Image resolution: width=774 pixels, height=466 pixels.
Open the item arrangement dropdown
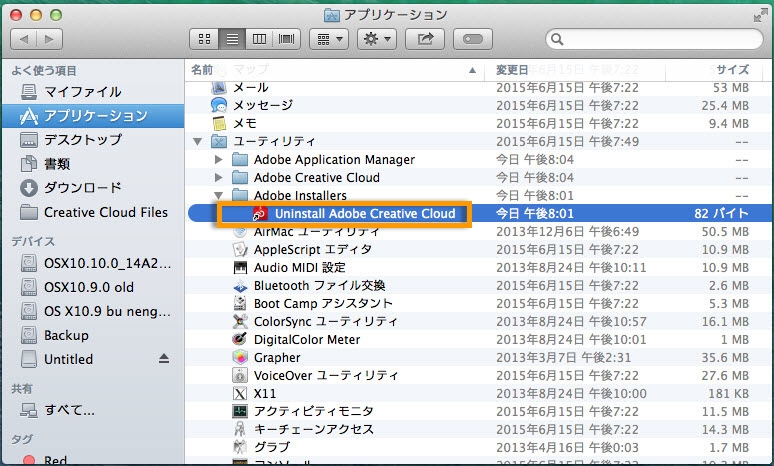pos(329,39)
